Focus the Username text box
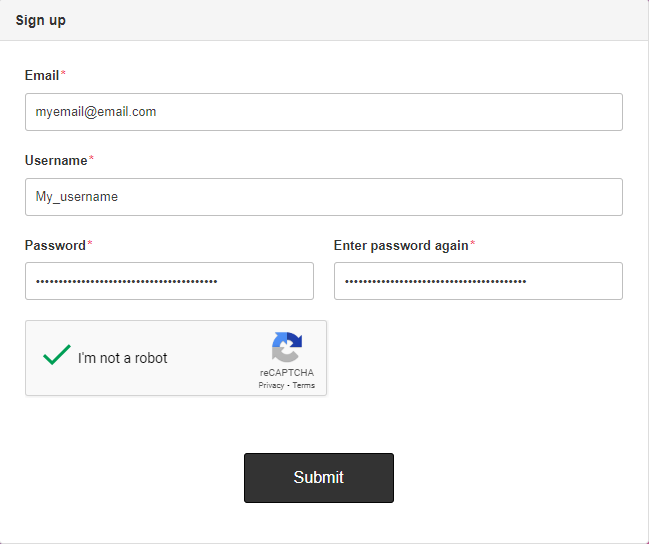Screen dimensions: 649x544 323,197
